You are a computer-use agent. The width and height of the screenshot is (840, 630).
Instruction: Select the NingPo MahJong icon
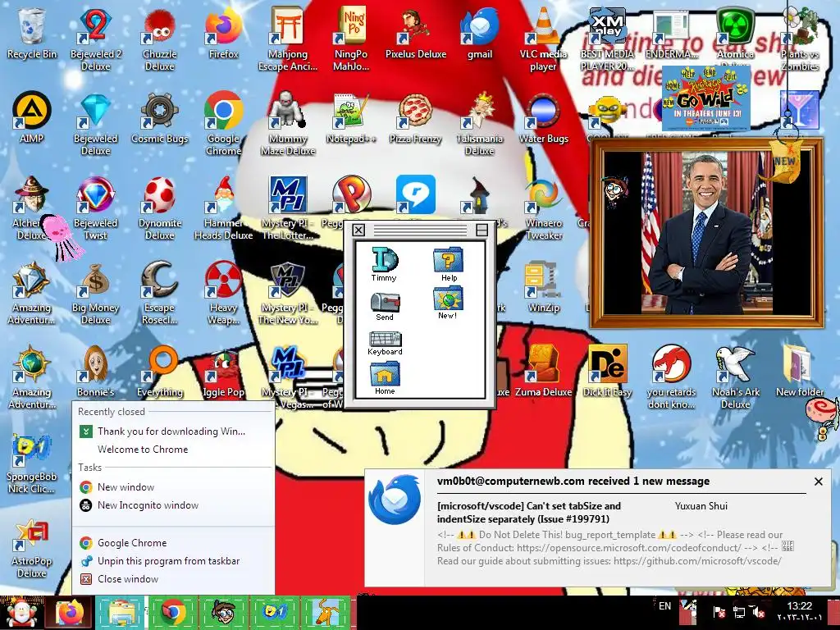(351, 38)
